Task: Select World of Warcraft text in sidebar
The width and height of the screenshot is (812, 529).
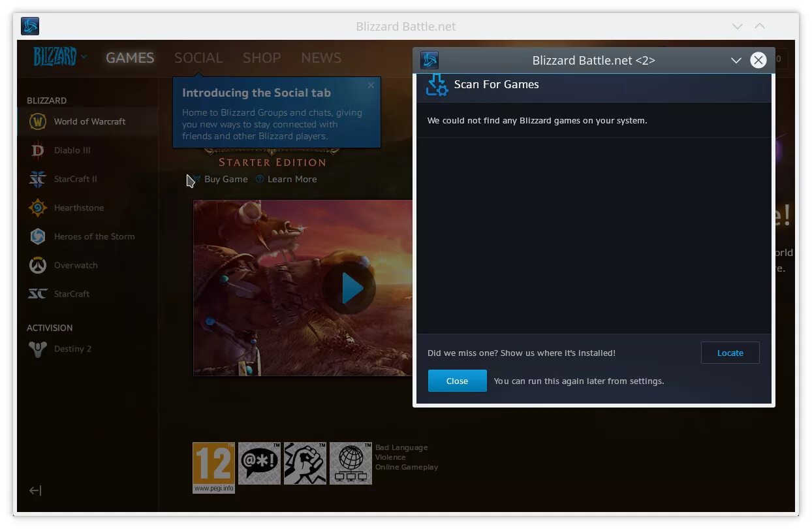Action: coord(90,121)
